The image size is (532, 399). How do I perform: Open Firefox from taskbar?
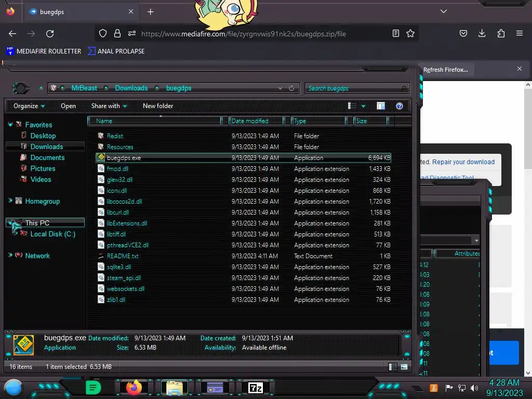tap(134, 388)
